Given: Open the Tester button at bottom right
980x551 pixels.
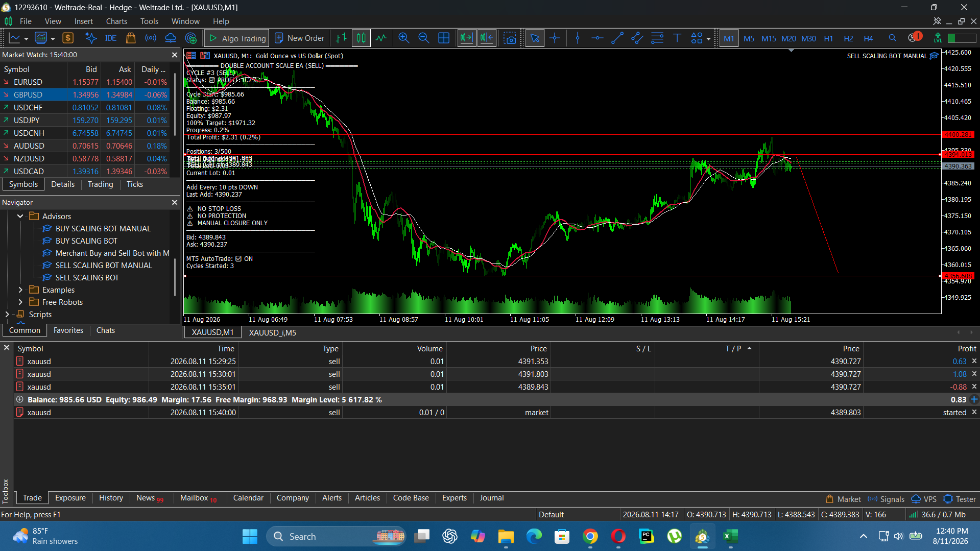Looking at the screenshot, I should point(960,499).
